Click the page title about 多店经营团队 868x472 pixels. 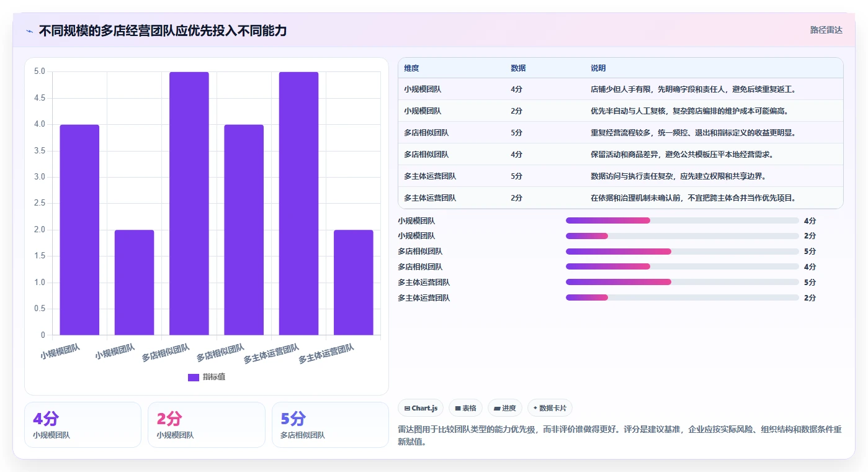[163, 30]
